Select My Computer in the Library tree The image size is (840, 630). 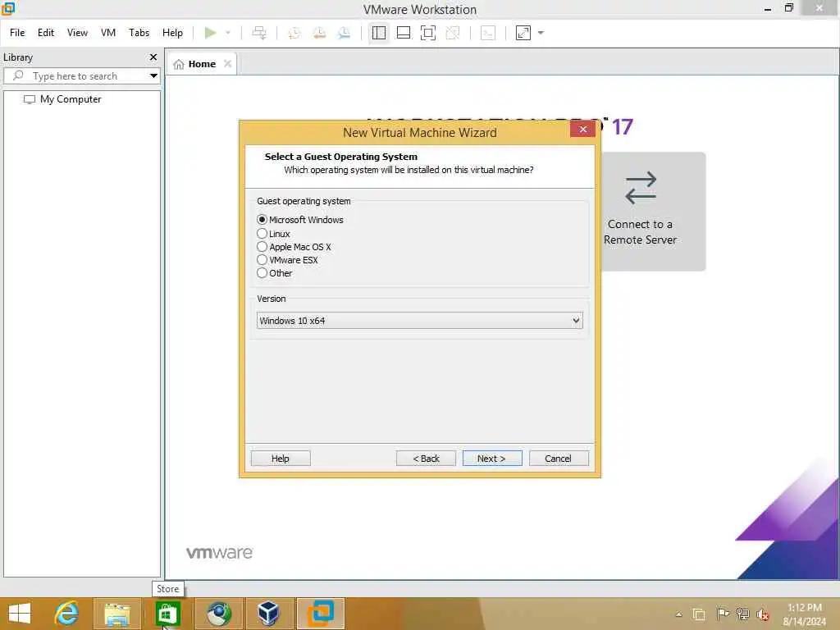pyautogui.click(x=71, y=99)
